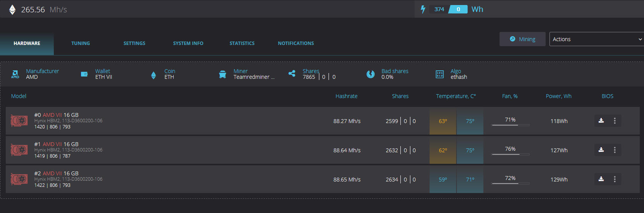Click the lightning bolt power icon
This screenshot has width=644, height=213.
[x=423, y=9]
